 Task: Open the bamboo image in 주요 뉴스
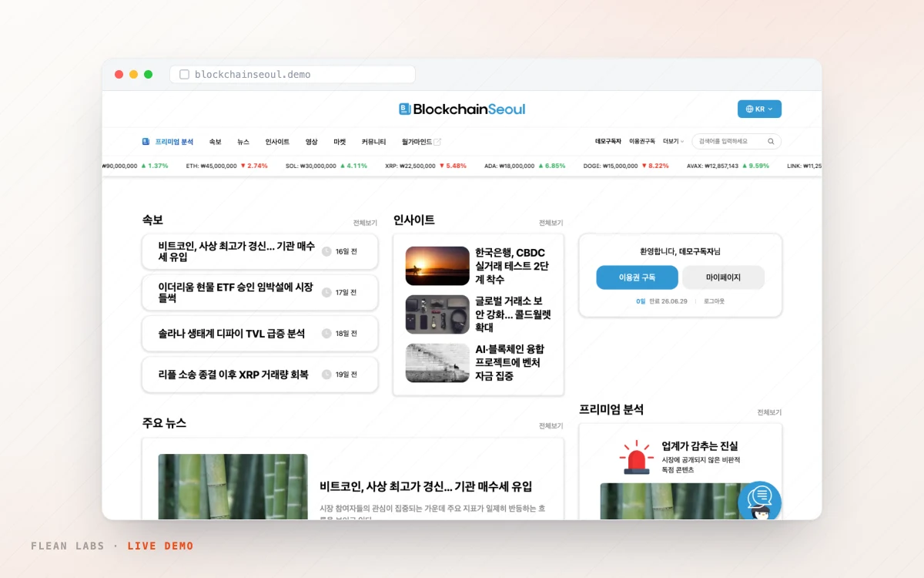233,487
